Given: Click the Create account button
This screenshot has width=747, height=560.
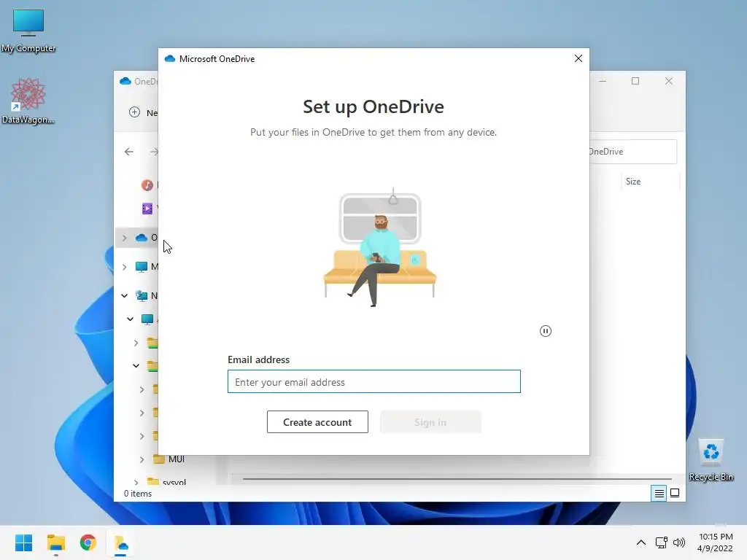Looking at the screenshot, I should pos(317,422).
